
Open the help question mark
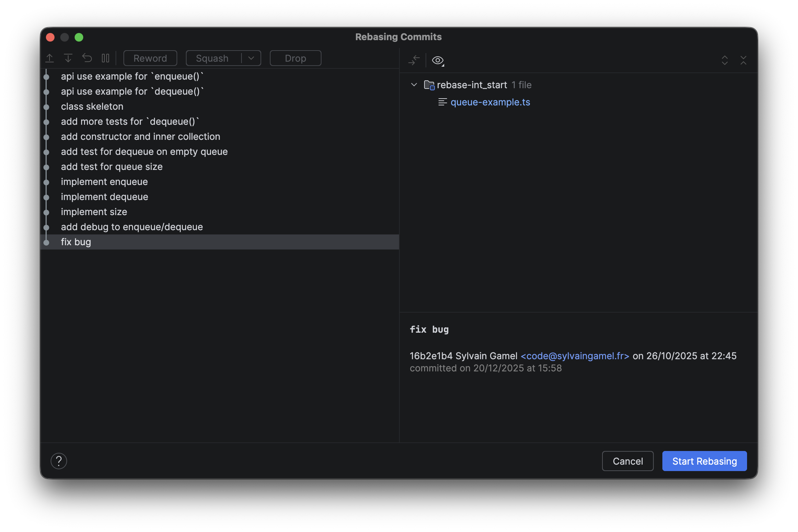(59, 461)
